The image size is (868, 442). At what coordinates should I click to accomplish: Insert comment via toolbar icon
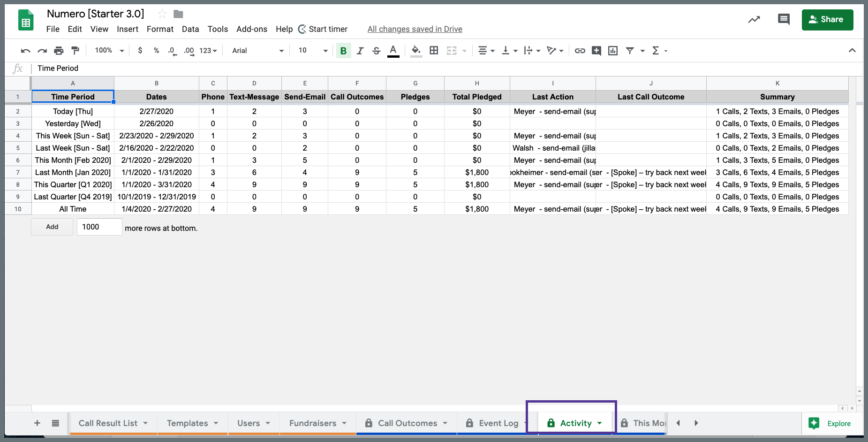pyautogui.click(x=596, y=51)
